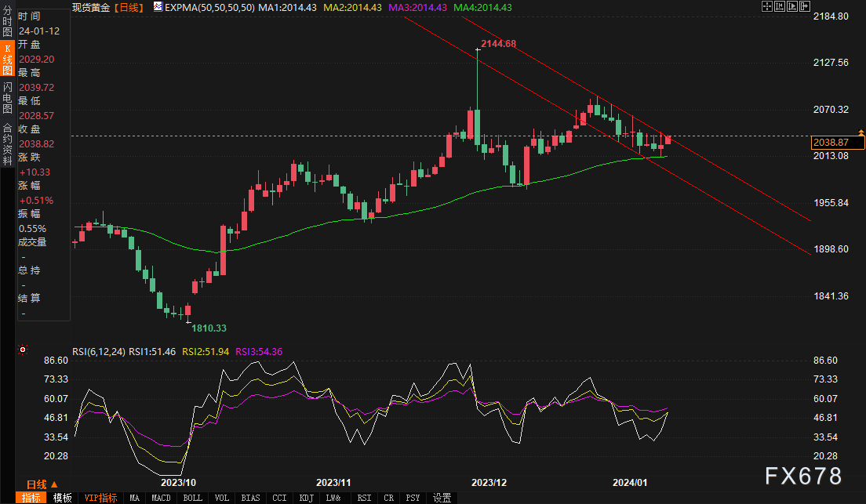Toggle the MACD indicator
The height and width of the screenshot is (504, 866).
click(162, 498)
